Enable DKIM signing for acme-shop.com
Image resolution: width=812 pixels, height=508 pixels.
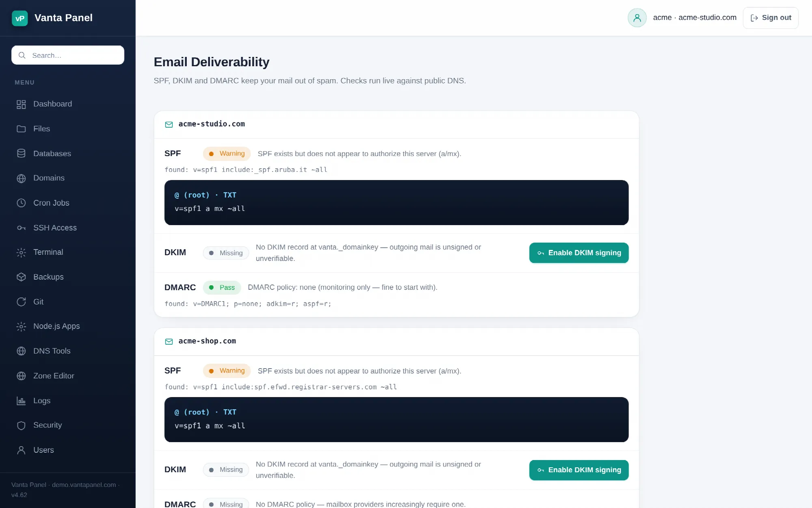[x=579, y=470]
